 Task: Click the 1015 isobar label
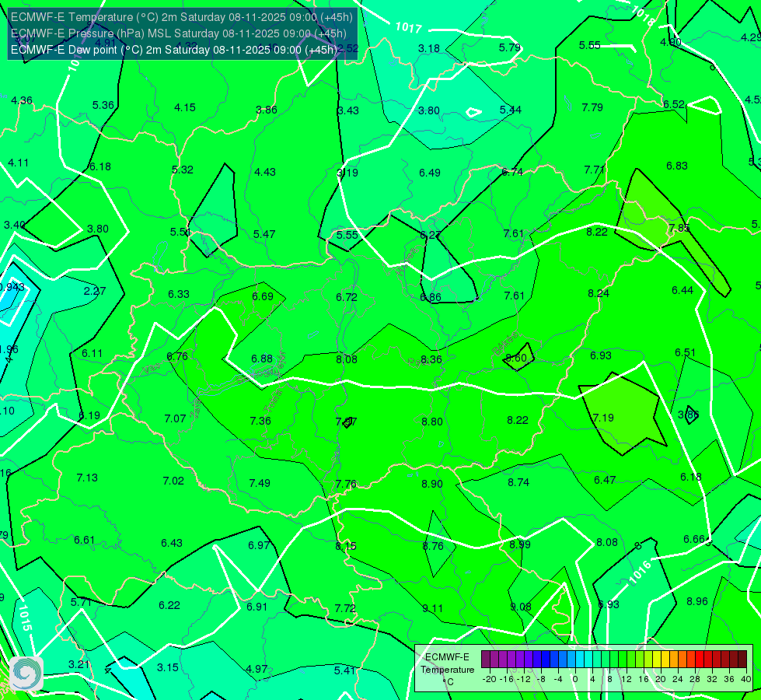click(26, 618)
